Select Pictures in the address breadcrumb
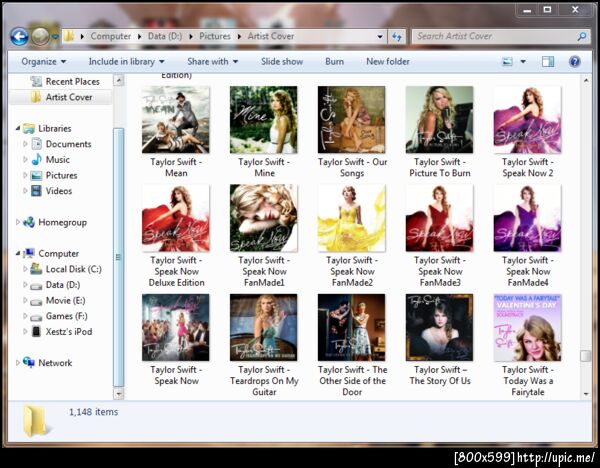The height and width of the screenshot is (468, 600). coord(215,36)
